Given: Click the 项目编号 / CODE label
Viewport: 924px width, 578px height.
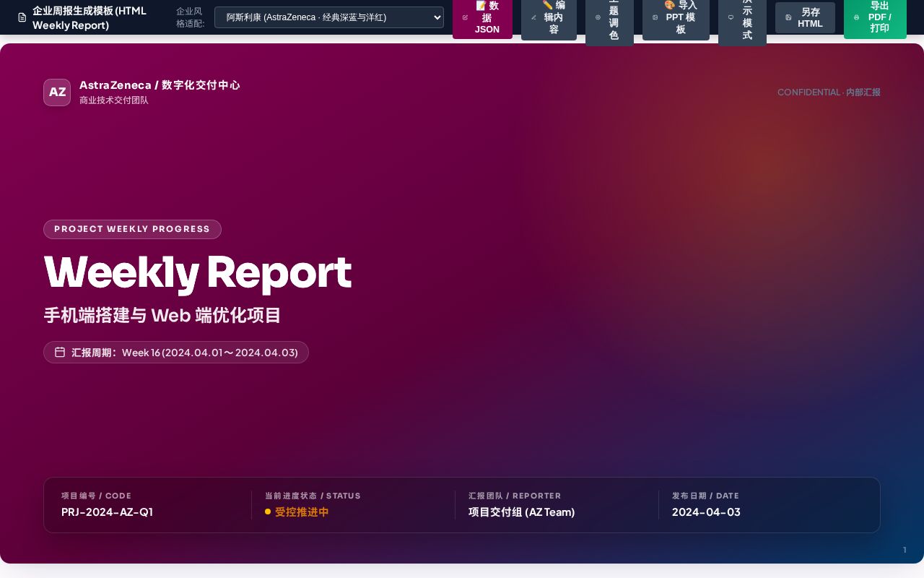Looking at the screenshot, I should 97,496.
